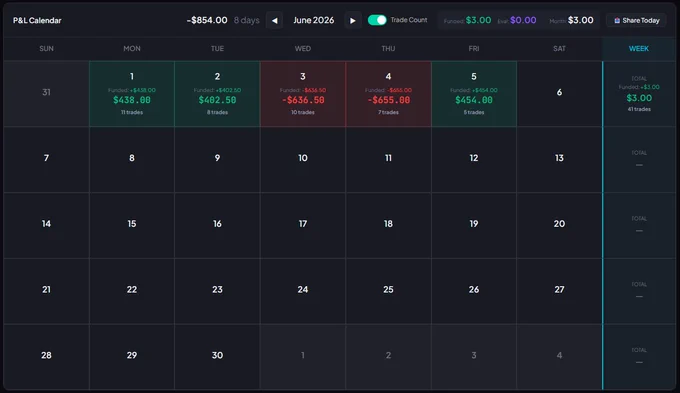Image resolution: width=680 pixels, height=393 pixels.
Task: Open June 2 day with $402.50 profit
Action: click(217, 94)
